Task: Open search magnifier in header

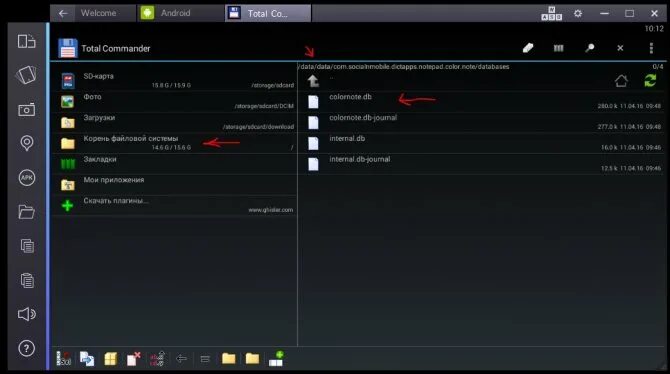Action: pos(590,48)
